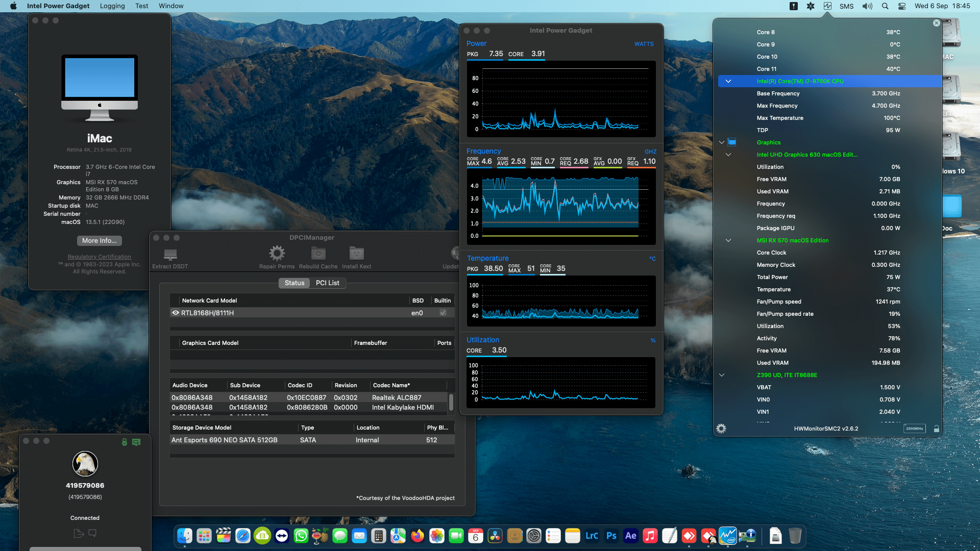Click the Intel Power Gadget dock icon
The image size is (980, 551).
(x=727, y=536)
